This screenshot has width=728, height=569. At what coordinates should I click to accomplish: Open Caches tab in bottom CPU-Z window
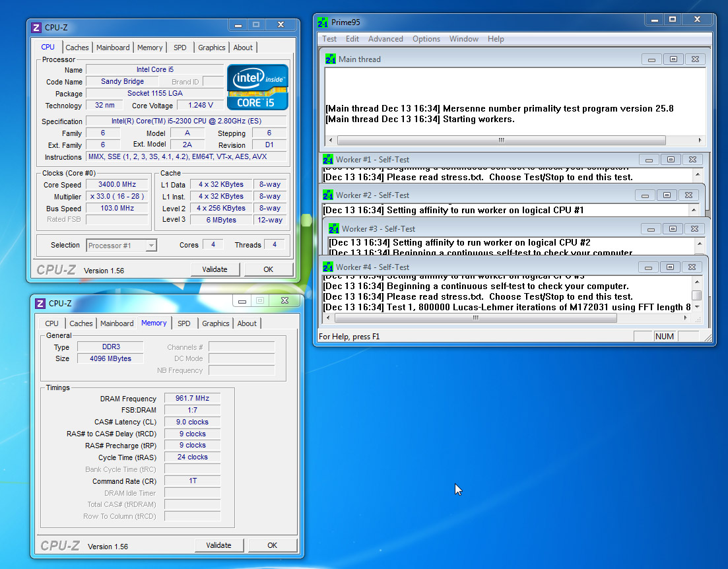pos(81,323)
